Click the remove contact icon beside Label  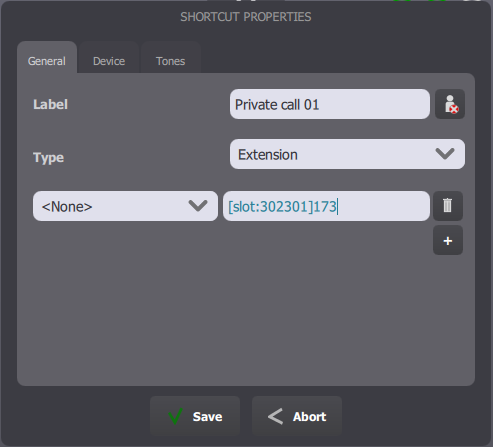450,104
